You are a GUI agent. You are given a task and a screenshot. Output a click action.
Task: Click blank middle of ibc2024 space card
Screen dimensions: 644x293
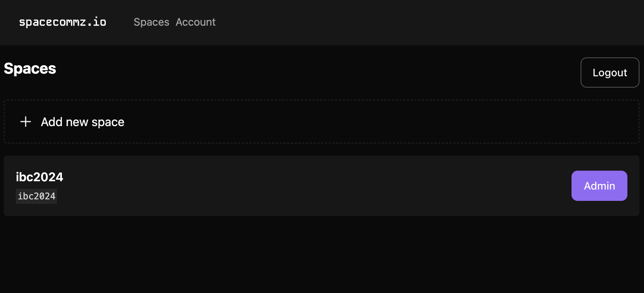coord(302,186)
